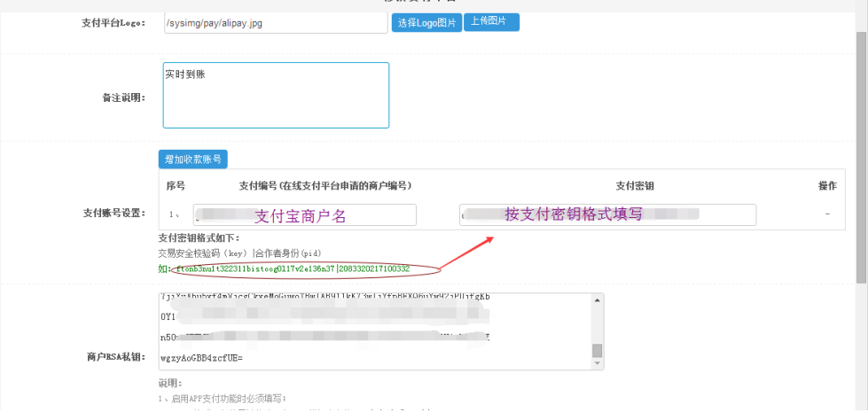Focus the 支付平台Logo path field
The width and height of the screenshot is (868, 412).
click(275, 22)
